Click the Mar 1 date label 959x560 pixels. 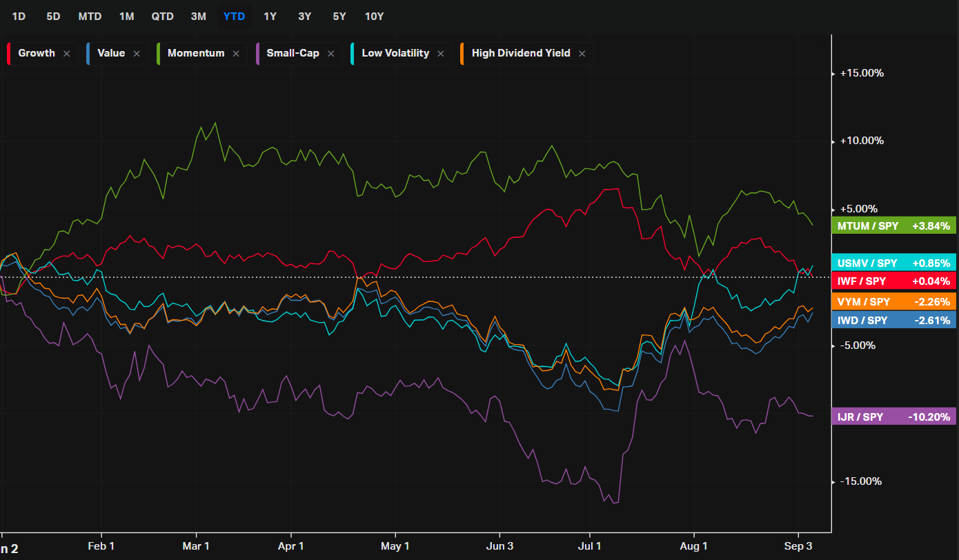click(x=196, y=546)
